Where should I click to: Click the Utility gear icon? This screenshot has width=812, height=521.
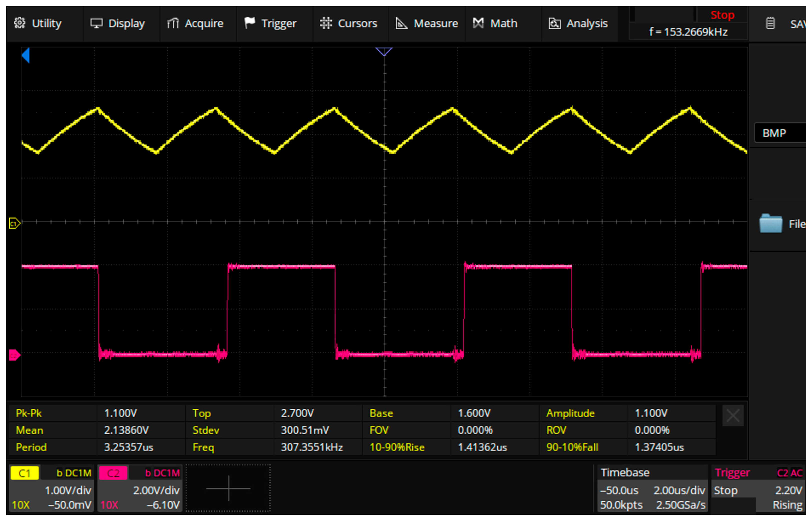(x=20, y=23)
